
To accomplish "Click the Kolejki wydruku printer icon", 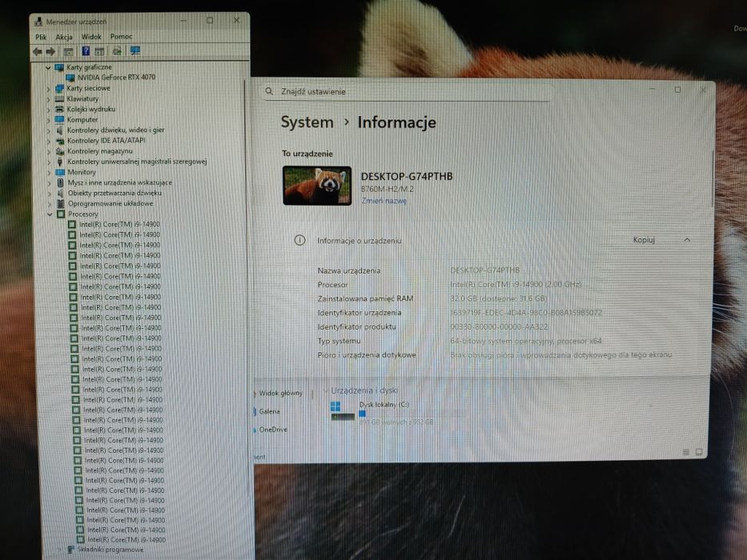I will click(59, 109).
